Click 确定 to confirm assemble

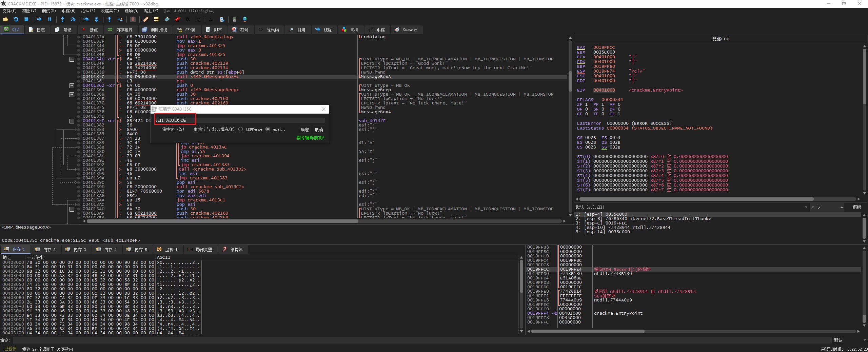click(x=304, y=130)
